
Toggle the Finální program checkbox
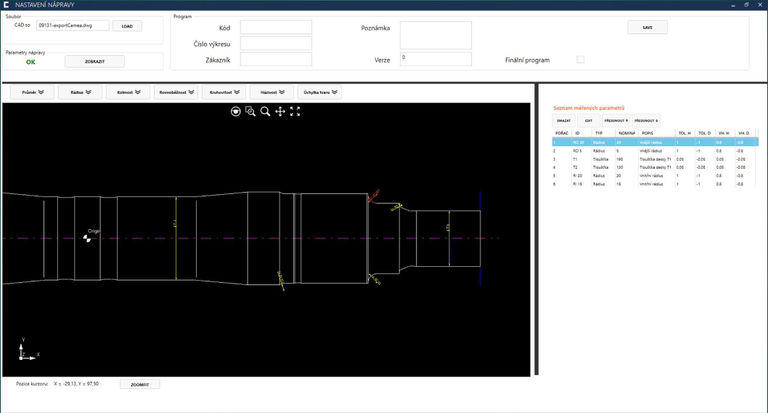coord(580,60)
